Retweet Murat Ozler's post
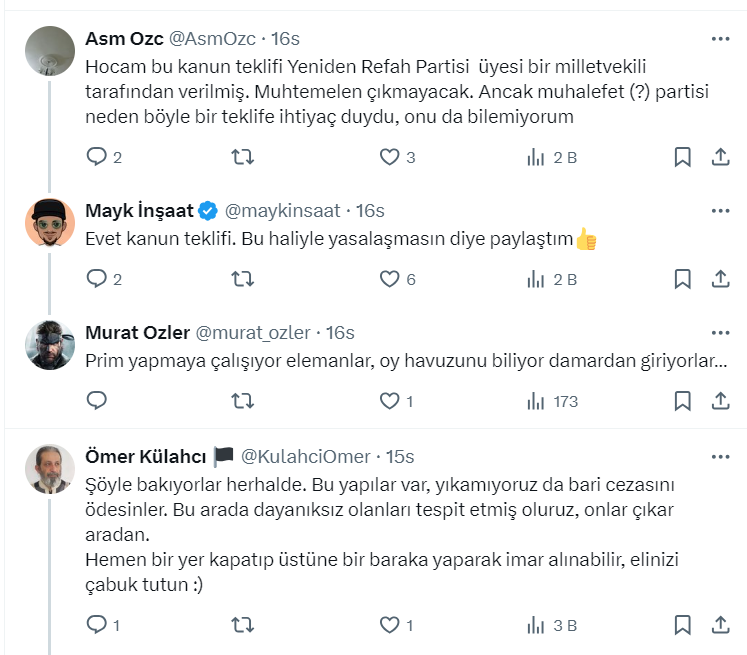The width and height of the screenshot is (747, 655). 242,401
